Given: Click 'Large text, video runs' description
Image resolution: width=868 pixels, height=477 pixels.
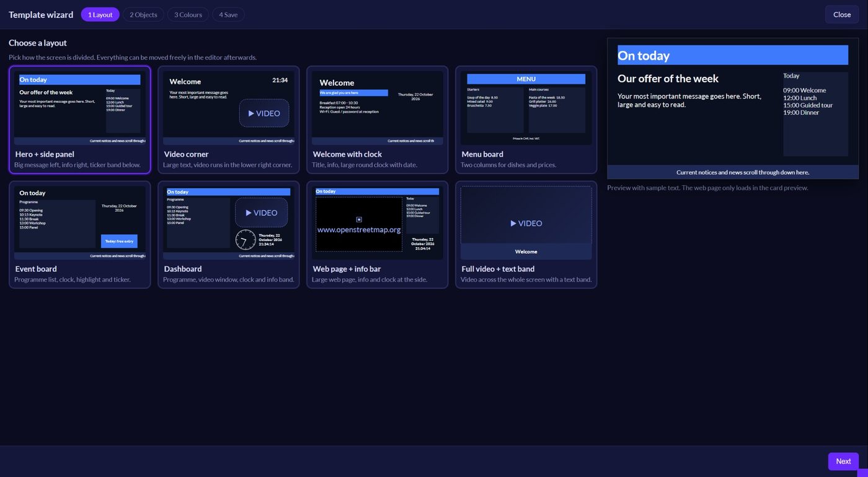Looking at the screenshot, I should [228, 165].
